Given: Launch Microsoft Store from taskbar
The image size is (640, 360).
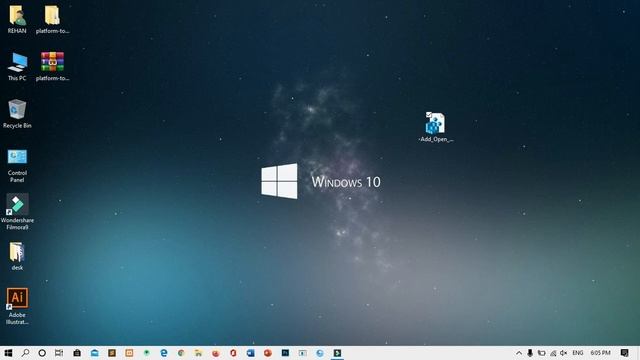Looking at the screenshot, I should tap(77, 353).
